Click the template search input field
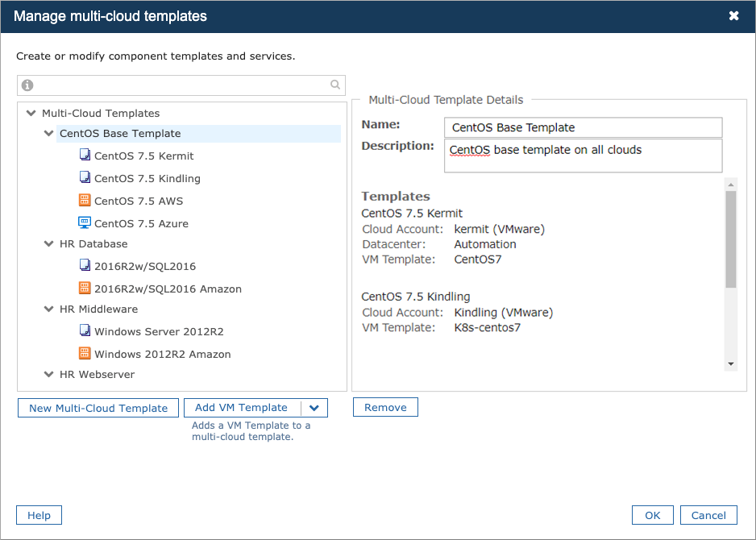This screenshot has width=756, height=540. click(181, 85)
